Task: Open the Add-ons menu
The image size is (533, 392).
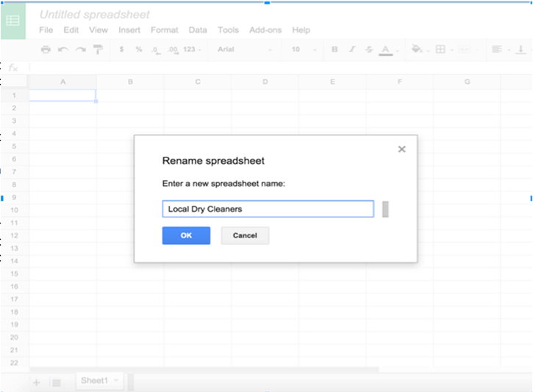Action: (265, 30)
